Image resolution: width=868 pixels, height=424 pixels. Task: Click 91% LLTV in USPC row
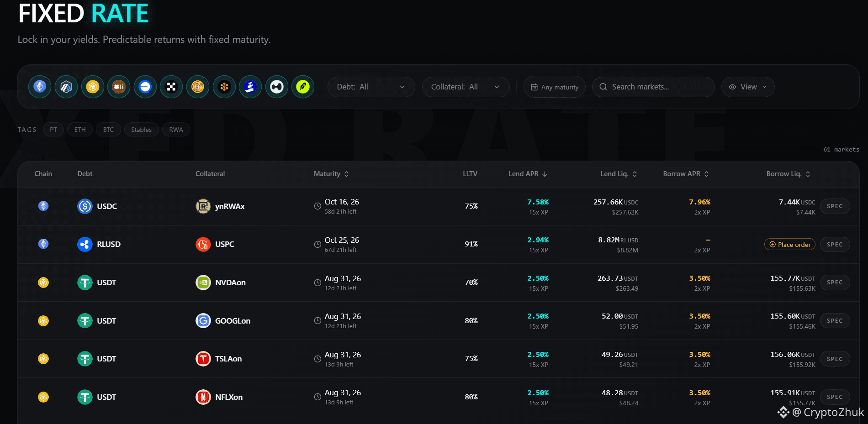471,244
